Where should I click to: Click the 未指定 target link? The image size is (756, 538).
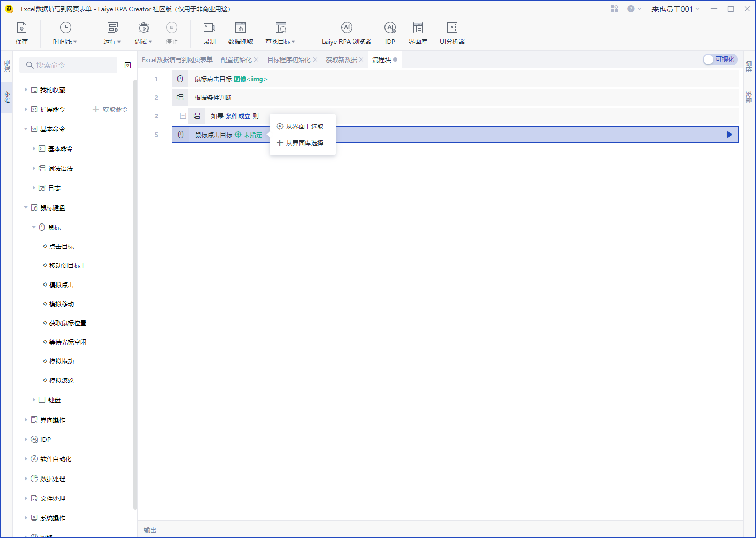pyautogui.click(x=253, y=134)
